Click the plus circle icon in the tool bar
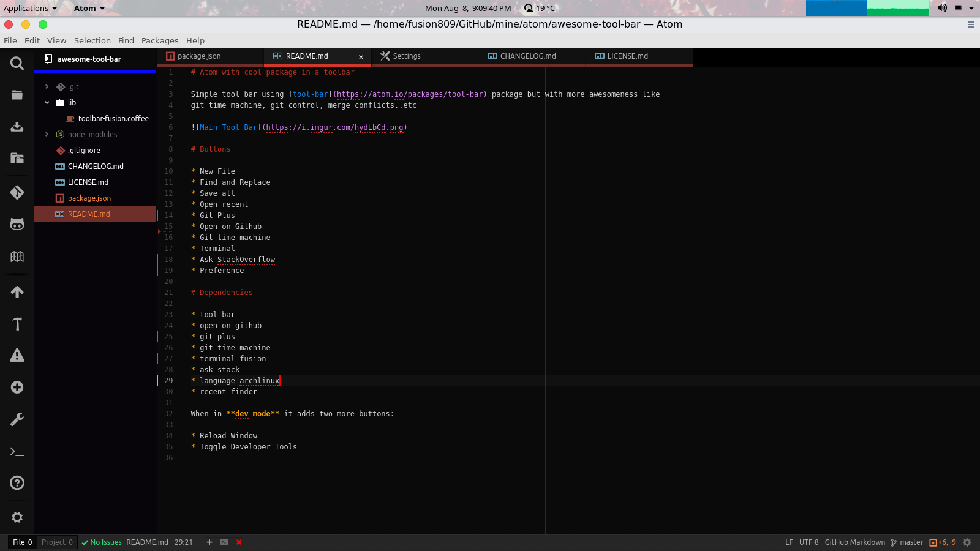 coord(17,388)
